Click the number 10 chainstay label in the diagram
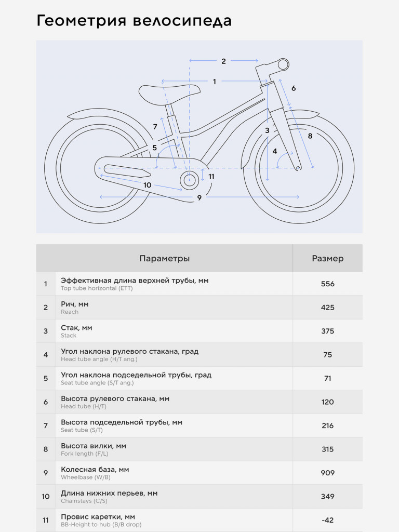The height and width of the screenshot is (532, 399). [x=147, y=185]
